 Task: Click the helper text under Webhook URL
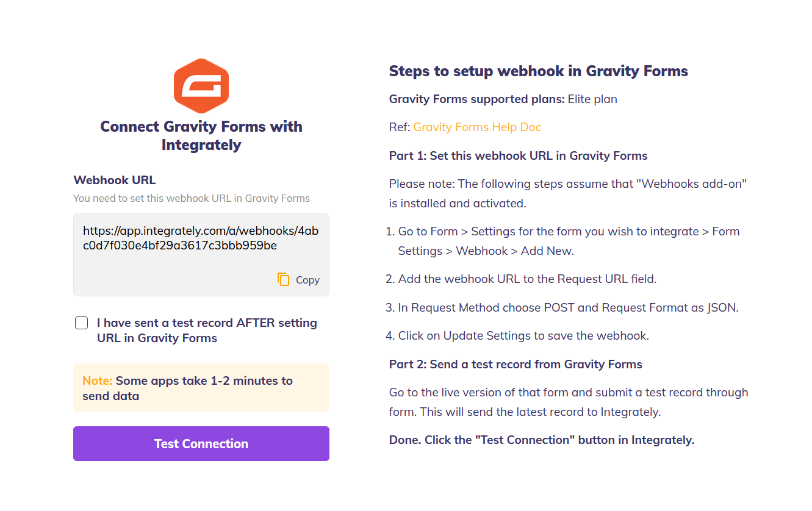point(192,198)
